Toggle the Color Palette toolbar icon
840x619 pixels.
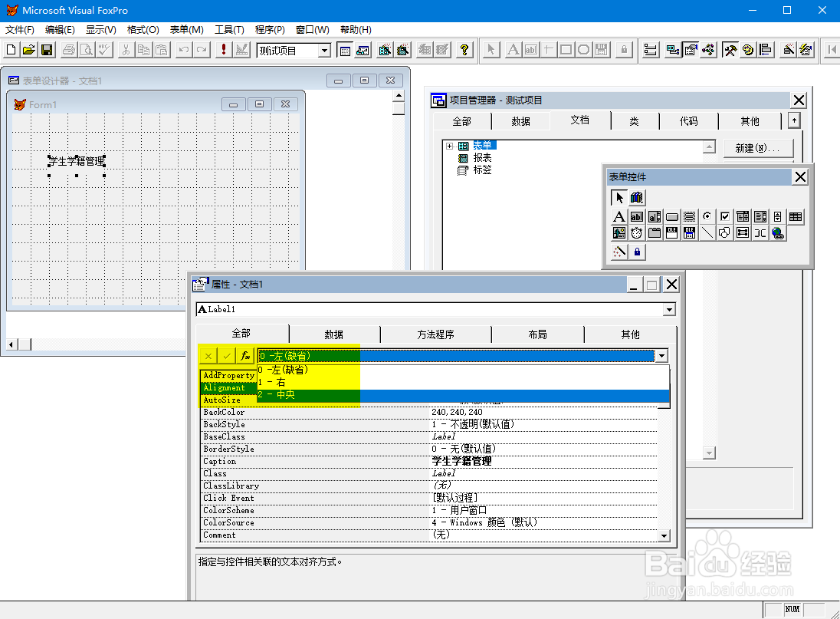tap(748, 50)
